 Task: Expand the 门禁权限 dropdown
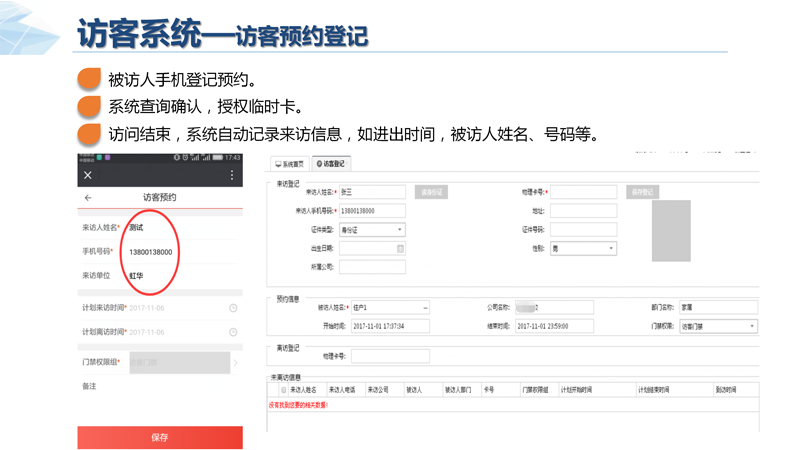752,326
